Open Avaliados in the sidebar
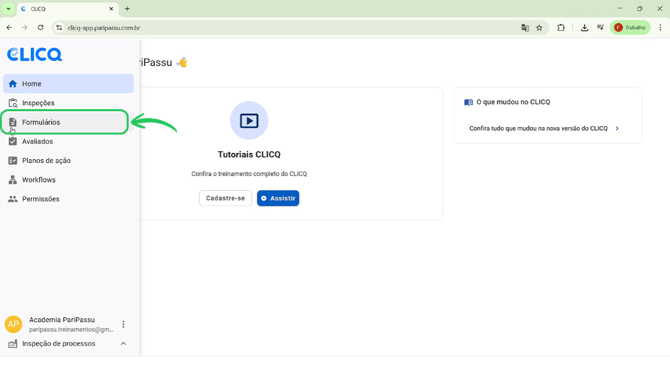Image resolution: width=670 pixels, height=376 pixels. click(x=68, y=141)
